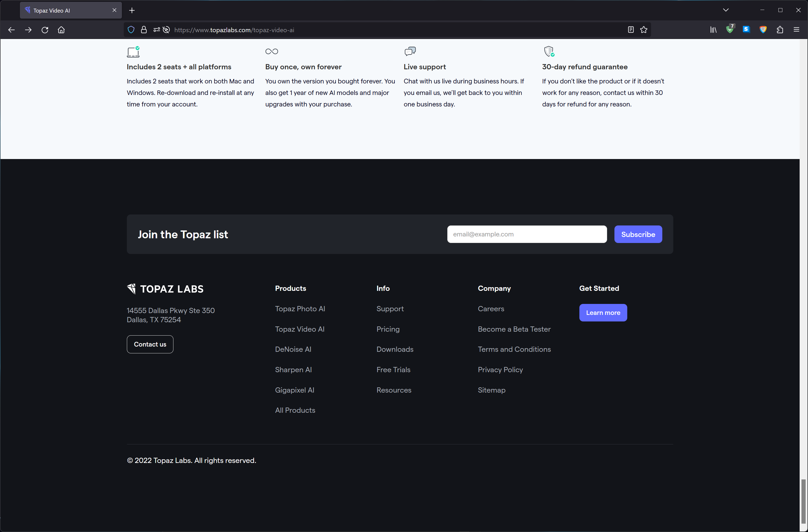The height and width of the screenshot is (532, 808).
Task: Open the All Products link
Action: click(x=295, y=410)
